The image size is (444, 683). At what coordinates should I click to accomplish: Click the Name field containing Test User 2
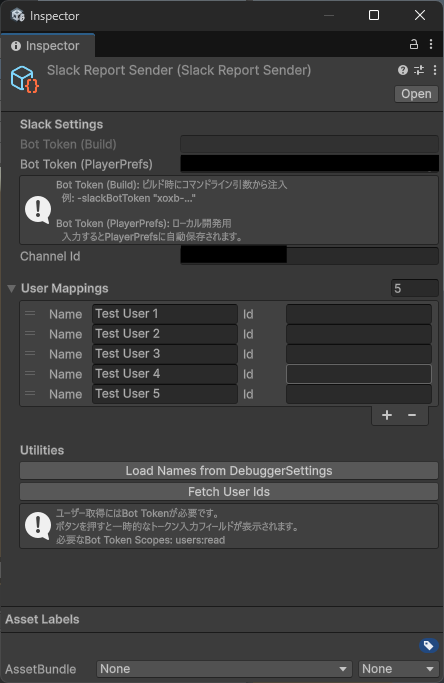(x=165, y=334)
